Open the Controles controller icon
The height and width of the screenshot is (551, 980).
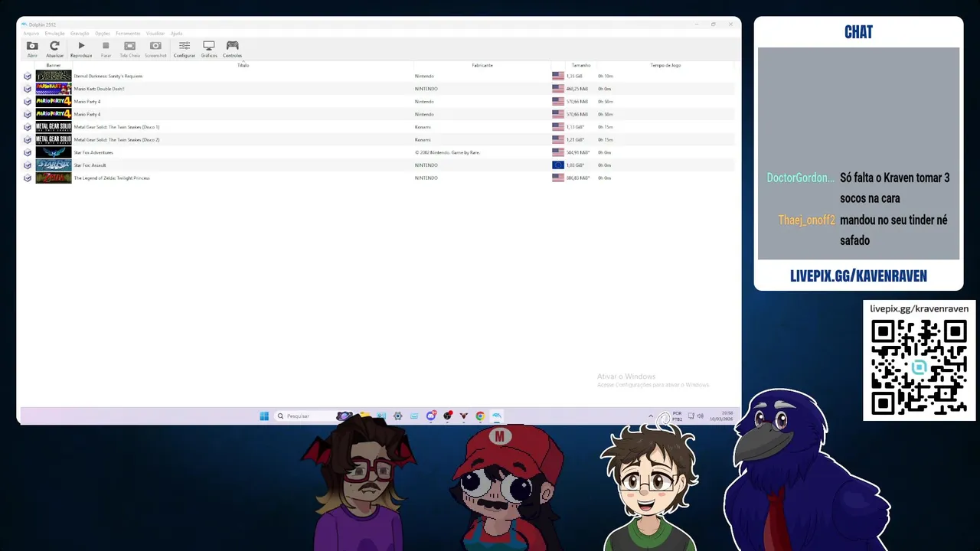(232, 49)
